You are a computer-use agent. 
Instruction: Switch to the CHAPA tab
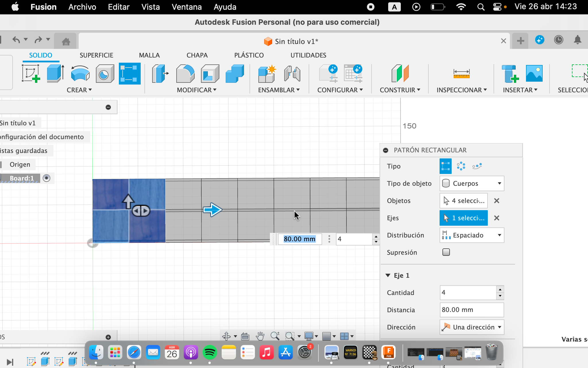(197, 55)
